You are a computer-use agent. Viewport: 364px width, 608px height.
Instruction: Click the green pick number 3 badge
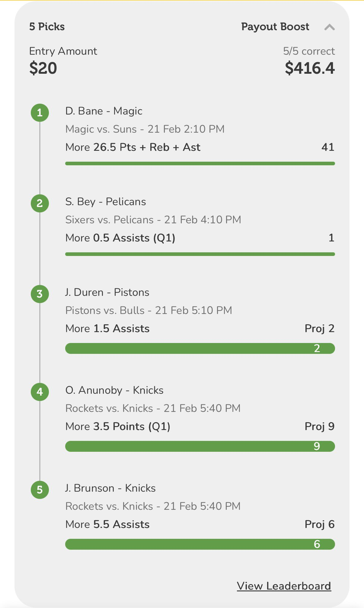coord(40,294)
